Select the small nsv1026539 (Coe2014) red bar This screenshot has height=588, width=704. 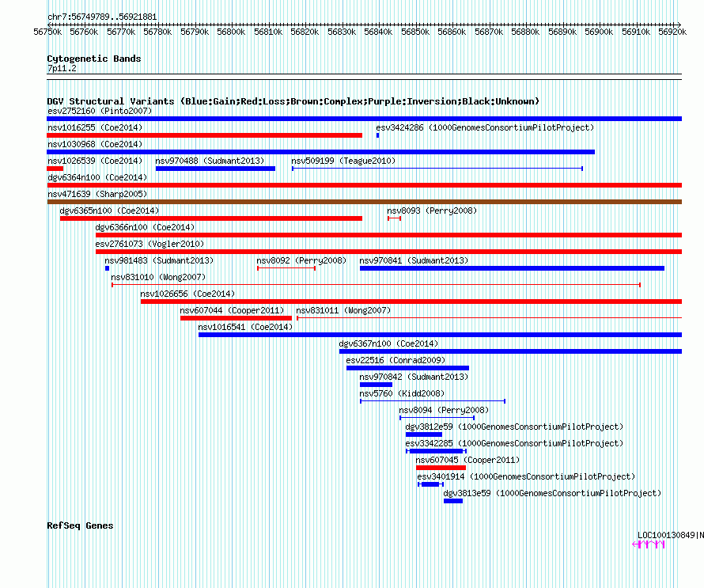point(55,169)
